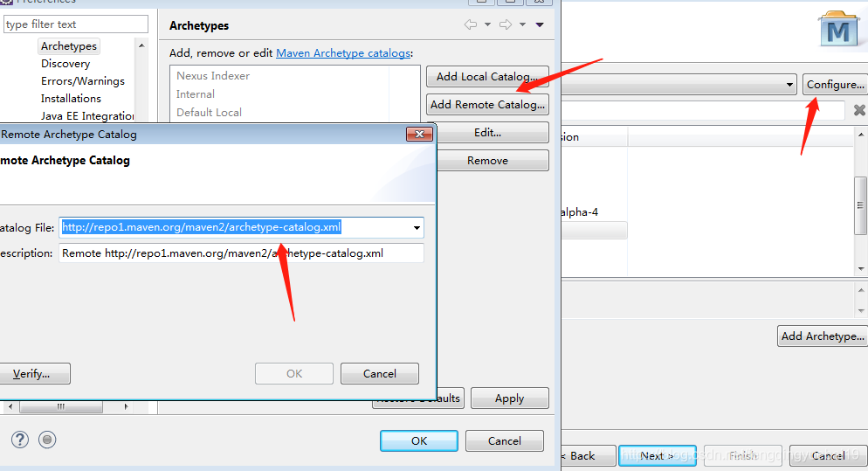Click the back navigation arrow in Archetypes header
The width and height of the screenshot is (868, 471).
point(471,24)
